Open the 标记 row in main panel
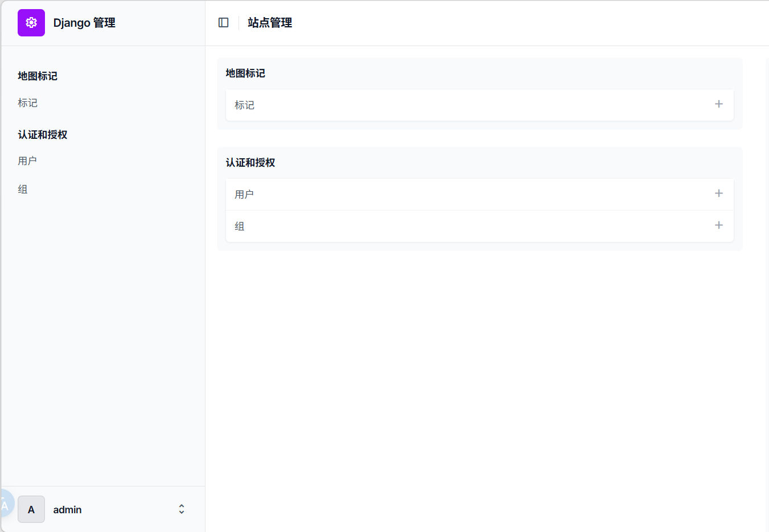Screen dimensions: 769x532 480,105
